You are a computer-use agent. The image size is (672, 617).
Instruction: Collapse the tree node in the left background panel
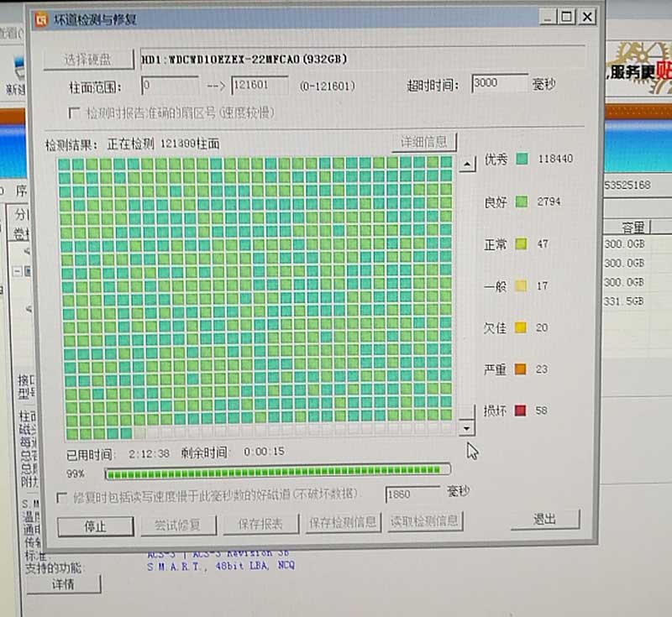coord(17,271)
